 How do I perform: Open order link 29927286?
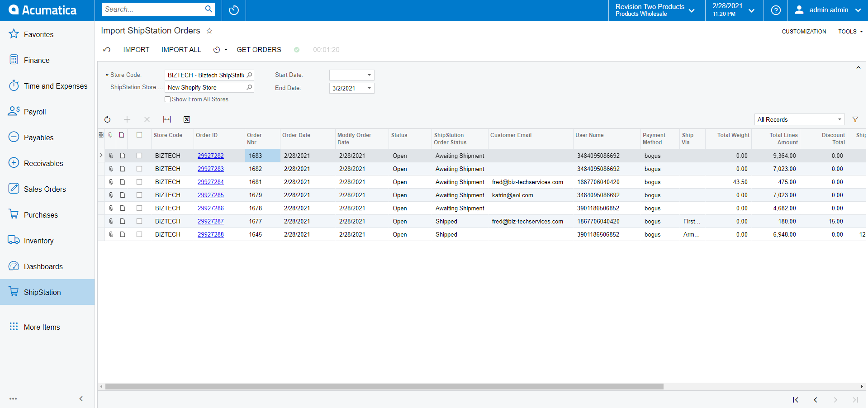210,208
